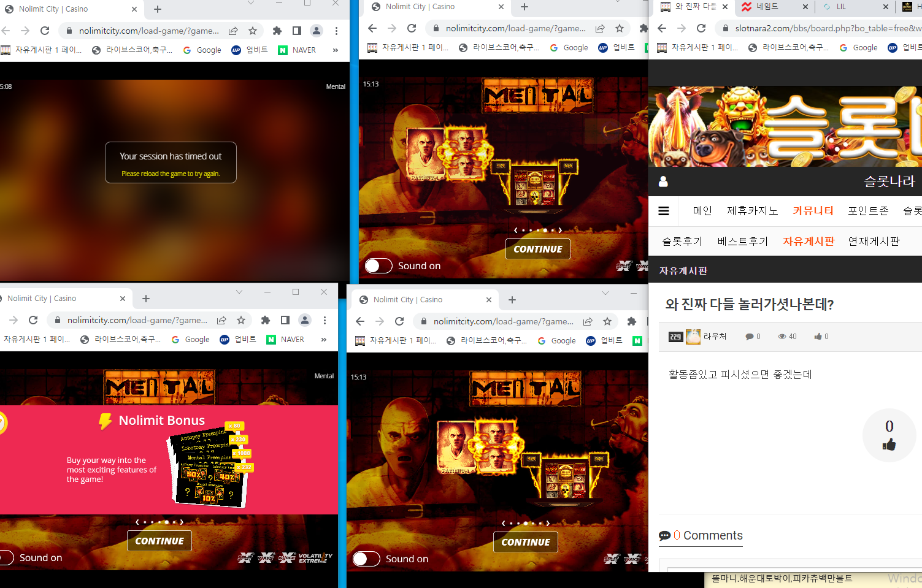Go forward in the session-timeout window
The height and width of the screenshot is (588, 922).
(25, 31)
